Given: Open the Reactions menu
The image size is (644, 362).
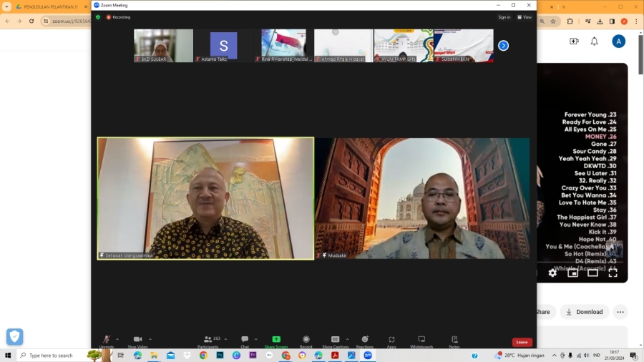Looking at the screenshot, I should (365, 341).
